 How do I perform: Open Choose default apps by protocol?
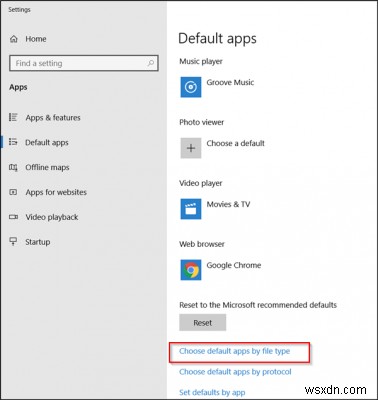point(235,372)
